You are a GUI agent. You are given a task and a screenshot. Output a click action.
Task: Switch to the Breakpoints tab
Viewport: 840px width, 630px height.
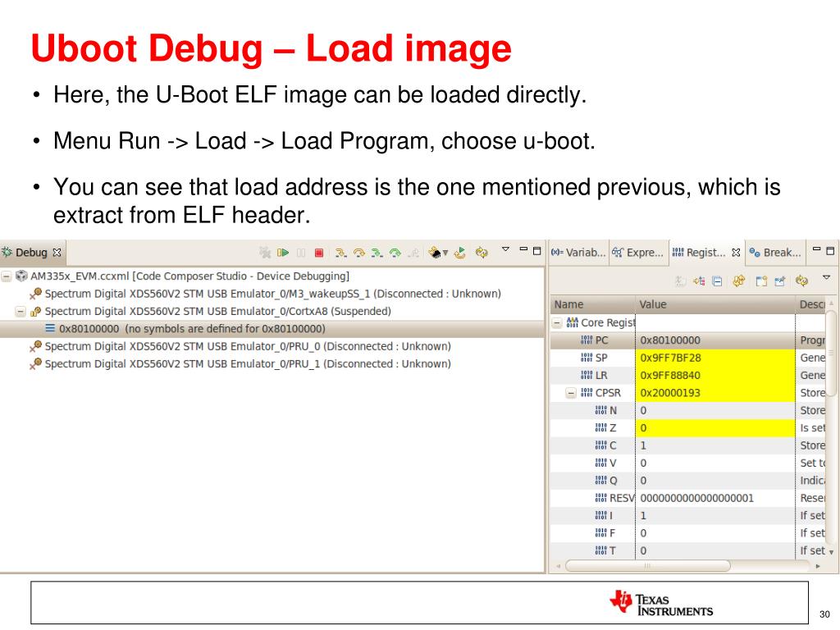(775, 253)
